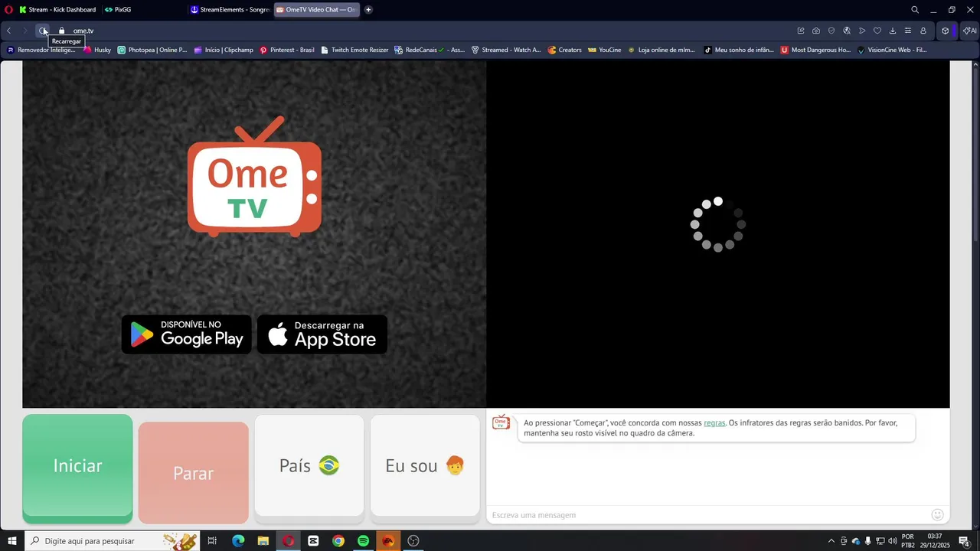This screenshot has width=980, height=551.
Task: Open a new browser tab with the plus button
Action: pos(368,10)
